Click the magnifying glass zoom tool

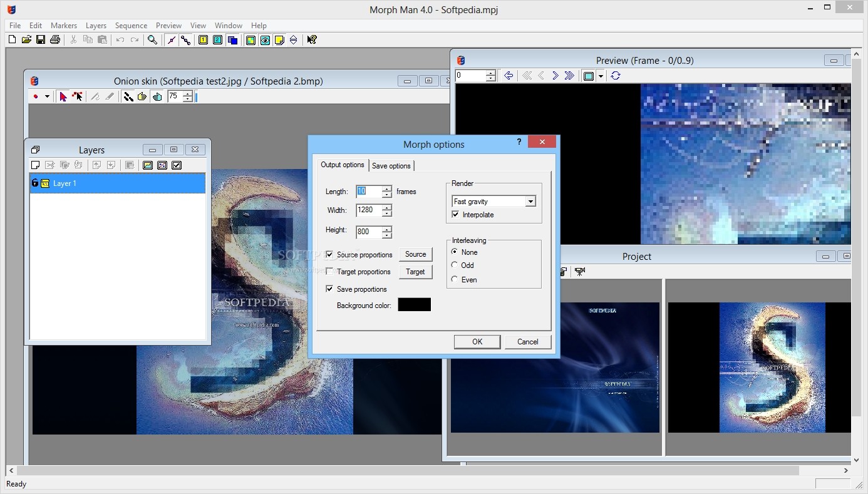coord(152,40)
